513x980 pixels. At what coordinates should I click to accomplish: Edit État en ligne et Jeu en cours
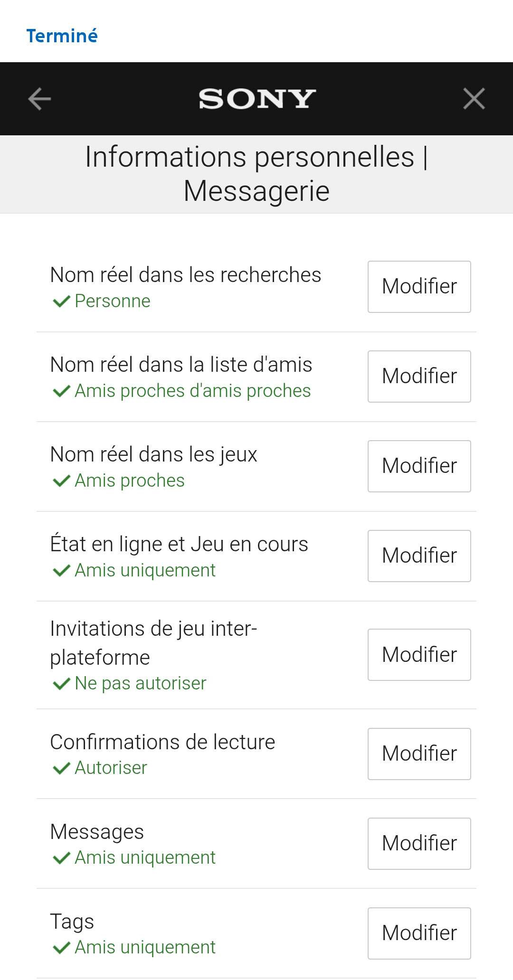[x=419, y=556]
